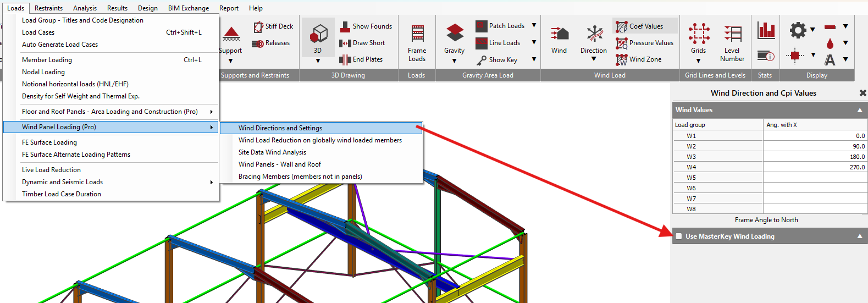Expand the Patch Loads dropdown arrow
The width and height of the screenshot is (868, 303).
[x=534, y=26]
